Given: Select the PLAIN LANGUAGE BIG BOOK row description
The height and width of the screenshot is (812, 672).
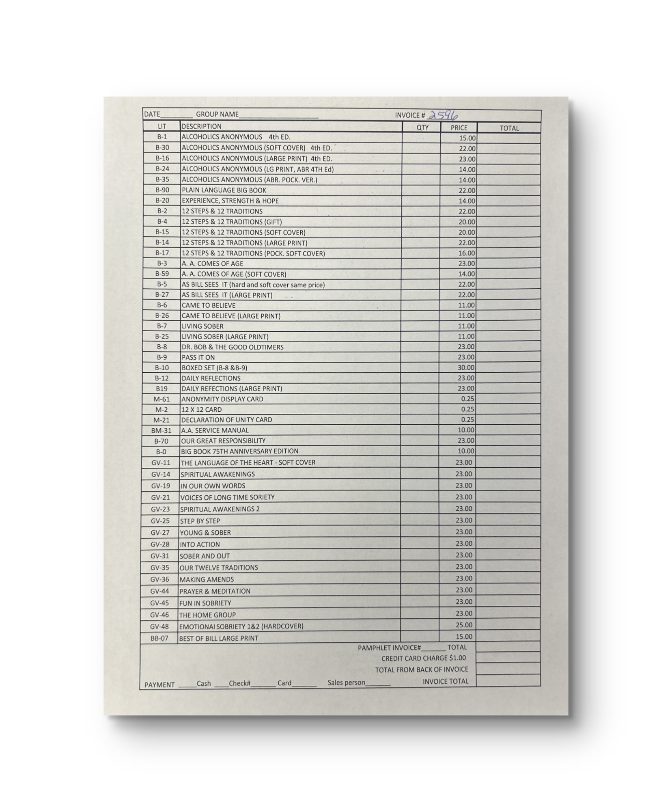Looking at the screenshot, I should pos(224,190).
